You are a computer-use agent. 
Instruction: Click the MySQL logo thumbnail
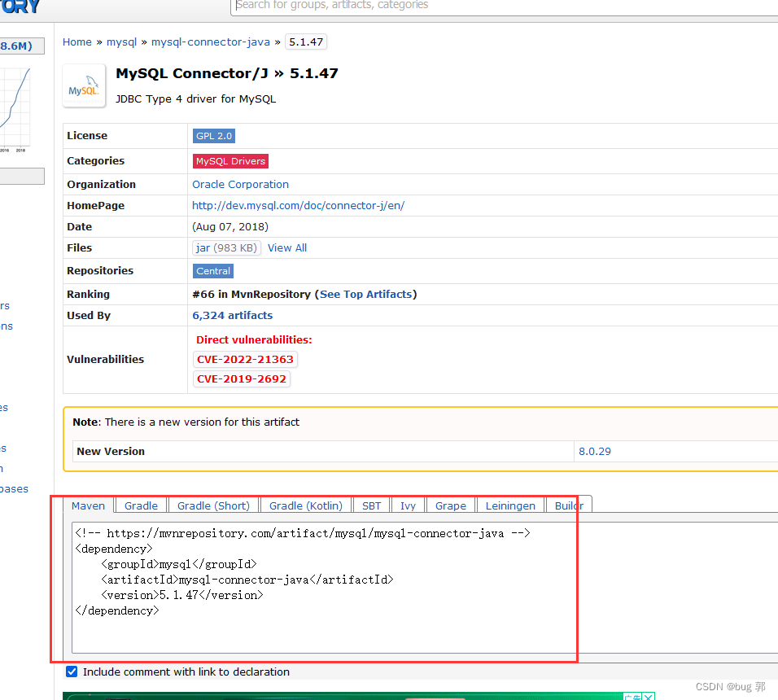(84, 85)
